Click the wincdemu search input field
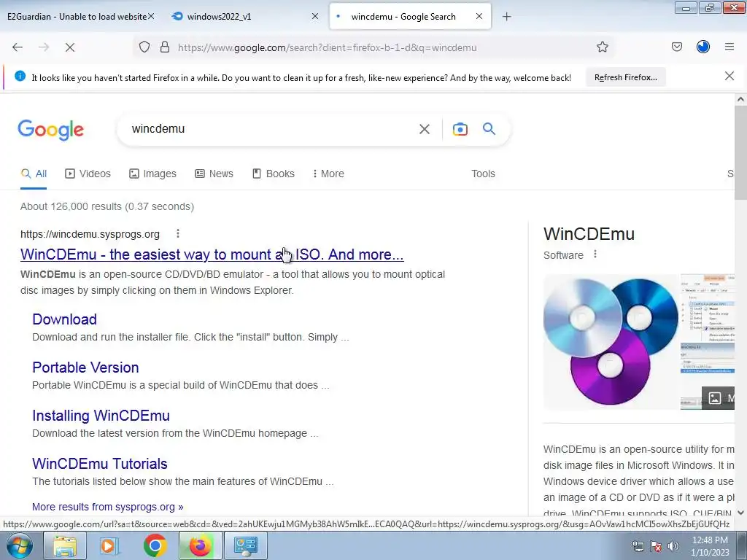This screenshot has height=560, width=747. click(271, 129)
